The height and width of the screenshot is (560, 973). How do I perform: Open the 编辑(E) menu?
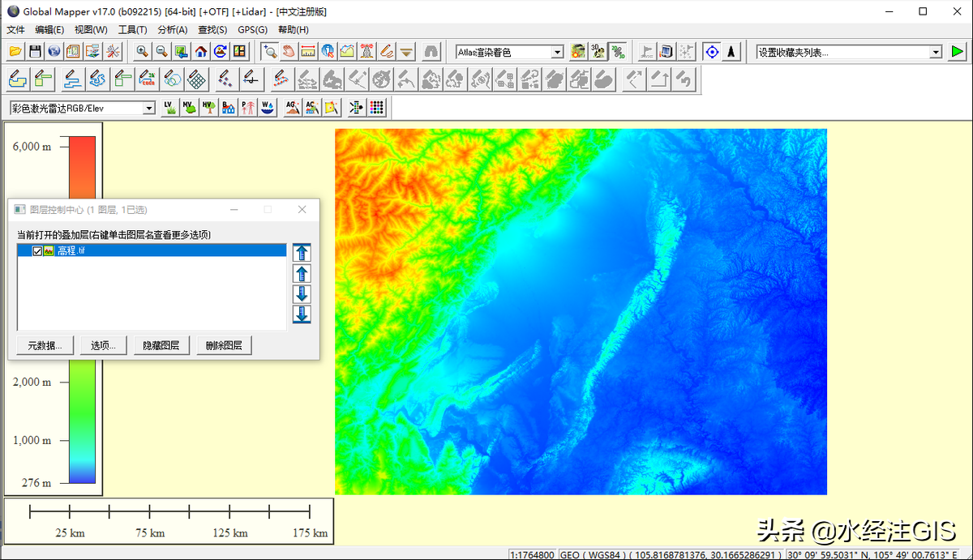pyautogui.click(x=49, y=30)
